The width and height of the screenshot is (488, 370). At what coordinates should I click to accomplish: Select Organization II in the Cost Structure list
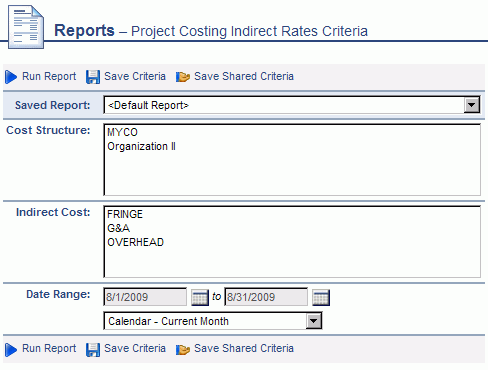(x=141, y=146)
